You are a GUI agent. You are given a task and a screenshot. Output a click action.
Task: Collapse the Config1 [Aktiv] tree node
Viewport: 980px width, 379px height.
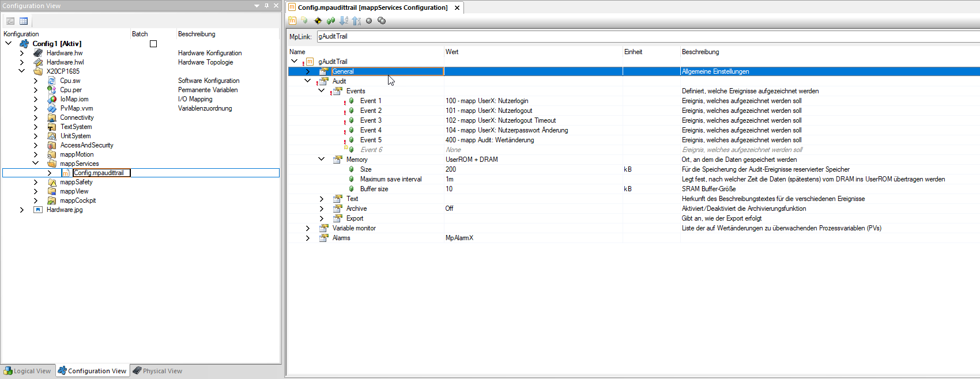coord(9,44)
